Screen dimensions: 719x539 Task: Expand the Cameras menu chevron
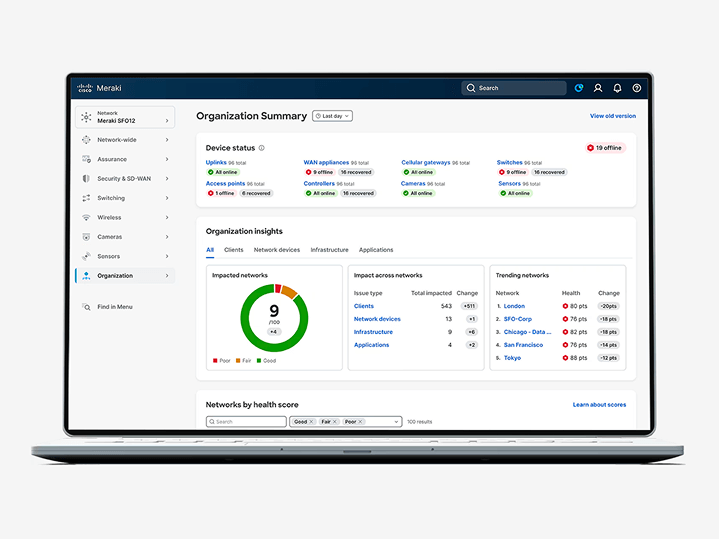tap(167, 237)
